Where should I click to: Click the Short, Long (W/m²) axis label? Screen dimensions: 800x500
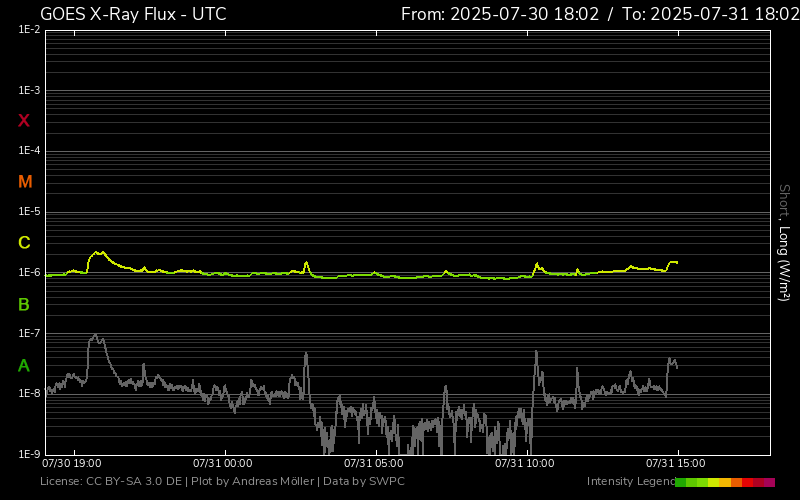pyautogui.click(x=784, y=242)
